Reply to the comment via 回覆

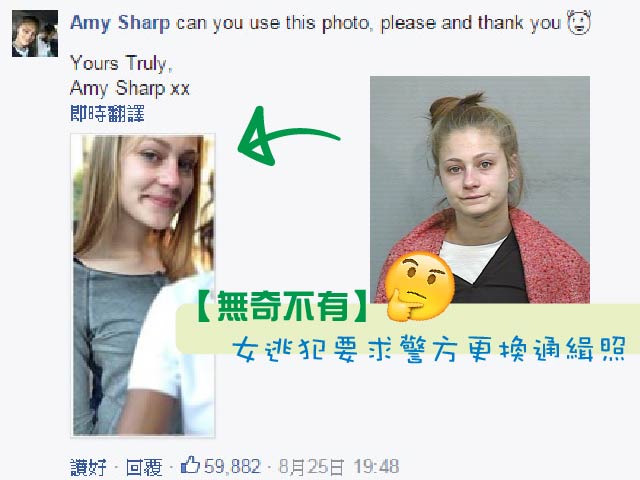click(144, 467)
